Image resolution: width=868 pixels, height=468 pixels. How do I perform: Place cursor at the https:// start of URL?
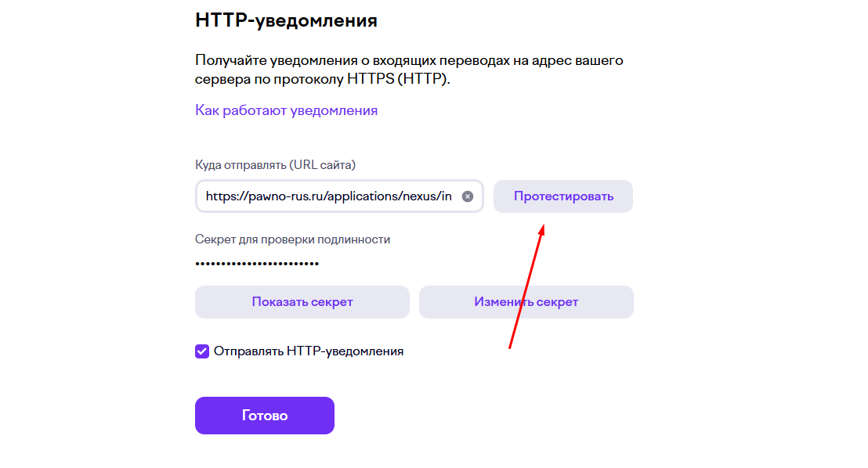207,196
